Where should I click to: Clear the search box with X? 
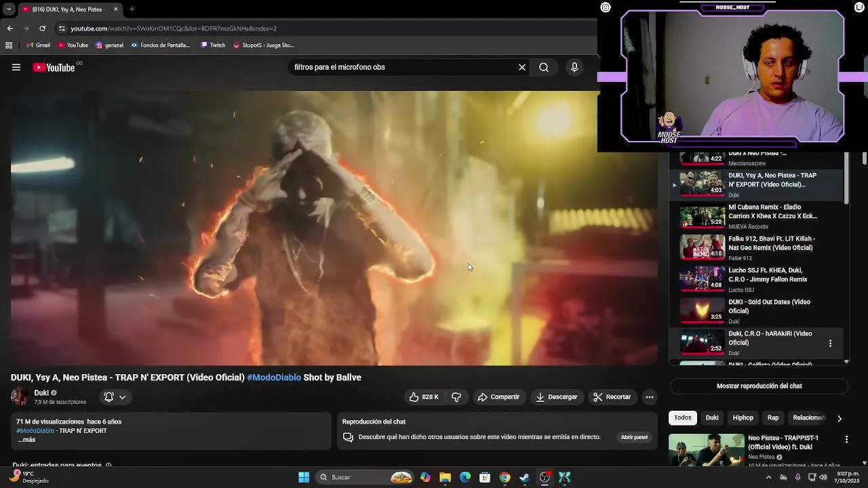(x=522, y=67)
